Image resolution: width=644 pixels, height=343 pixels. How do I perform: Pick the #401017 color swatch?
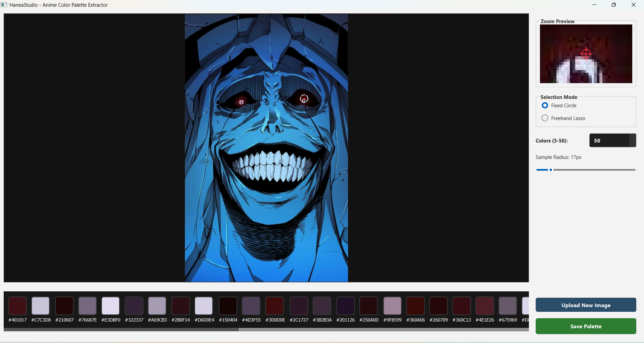click(17, 305)
